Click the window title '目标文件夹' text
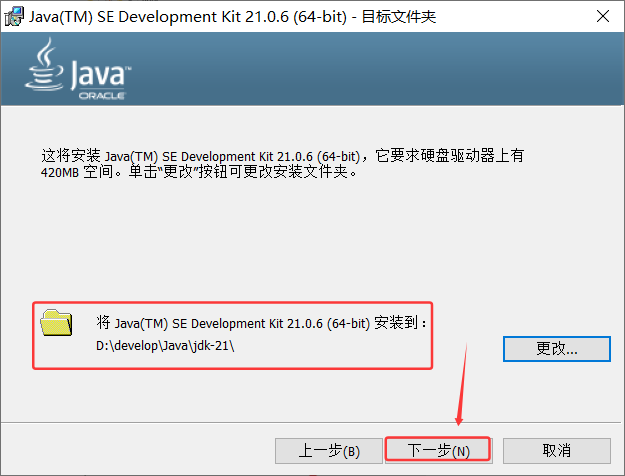The image size is (625, 476). pos(399,17)
